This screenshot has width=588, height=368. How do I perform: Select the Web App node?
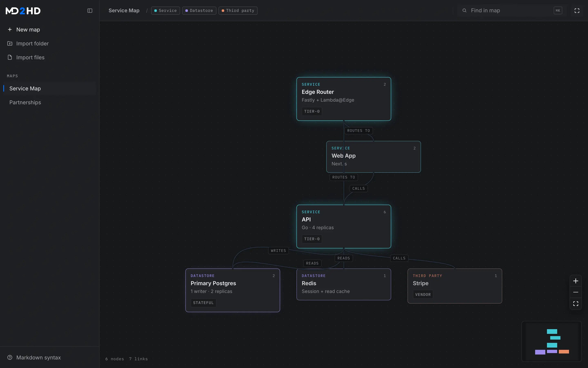(373, 157)
